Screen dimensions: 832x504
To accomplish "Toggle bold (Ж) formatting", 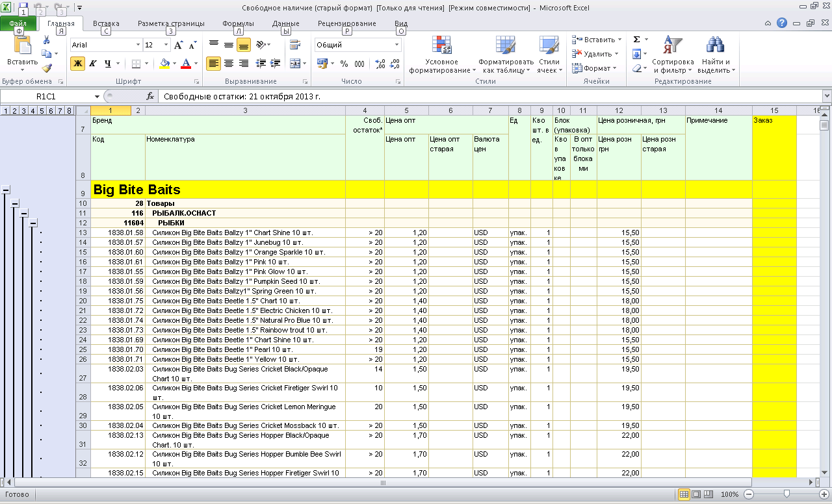I will click(x=78, y=64).
